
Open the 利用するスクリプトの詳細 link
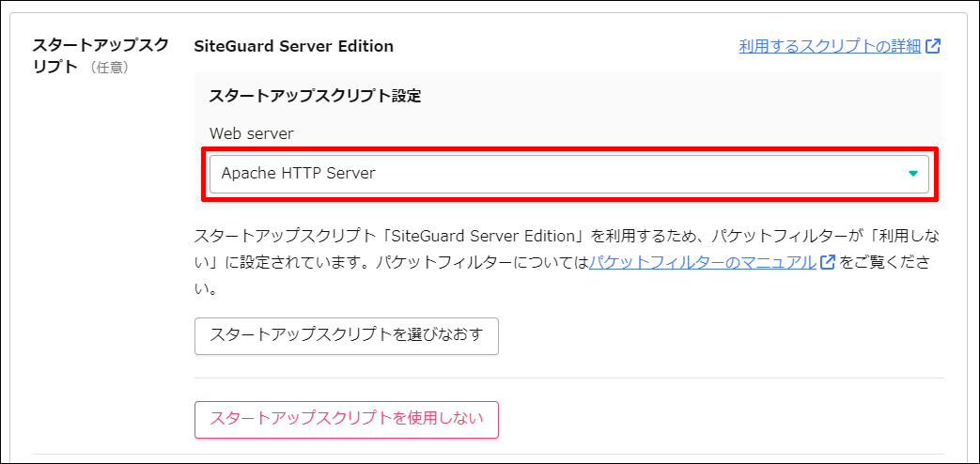click(x=830, y=46)
